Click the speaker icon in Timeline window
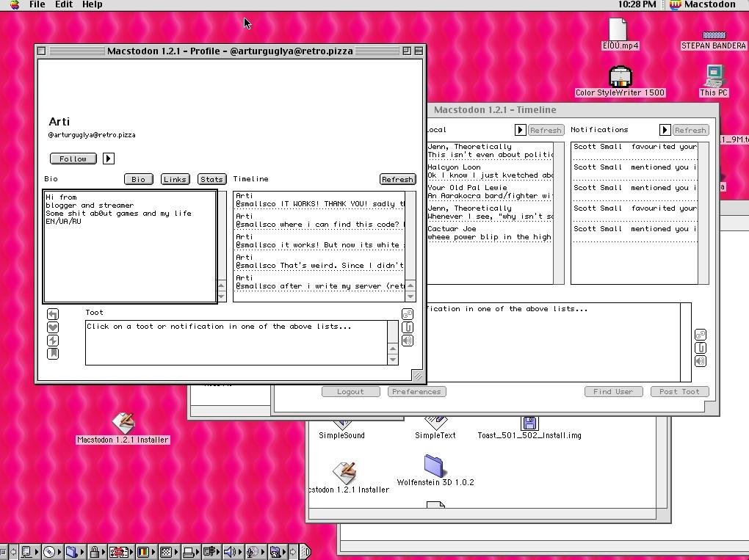This screenshot has width=749, height=560. coord(701,361)
